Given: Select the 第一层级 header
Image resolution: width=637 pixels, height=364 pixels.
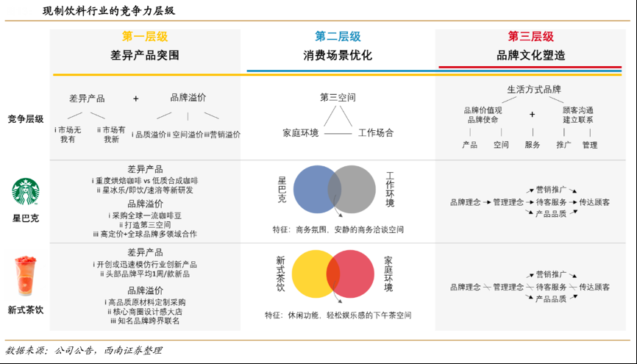Looking at the screenshot, I should [x=145, y=36].
